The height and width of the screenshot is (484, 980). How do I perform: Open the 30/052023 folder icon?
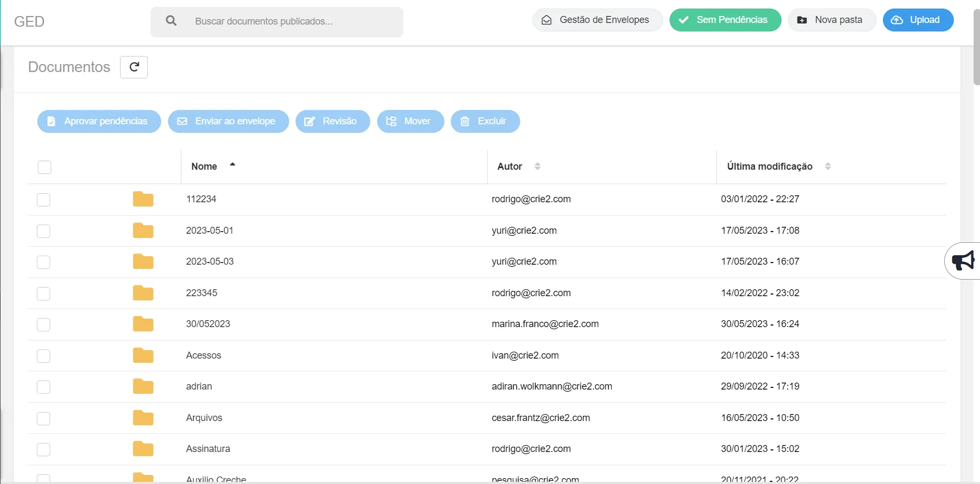pyautogui.click(x=143, y=324)
